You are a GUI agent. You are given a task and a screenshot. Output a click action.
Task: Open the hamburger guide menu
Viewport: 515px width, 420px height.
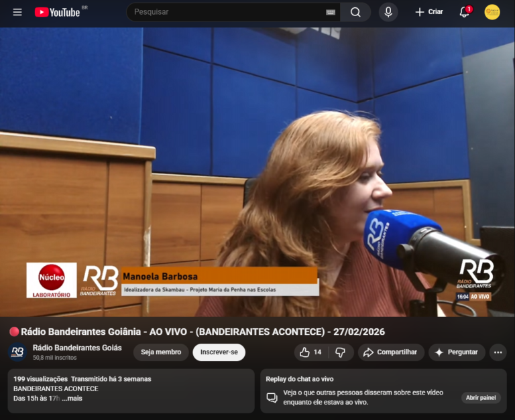[x=17, y=12]
